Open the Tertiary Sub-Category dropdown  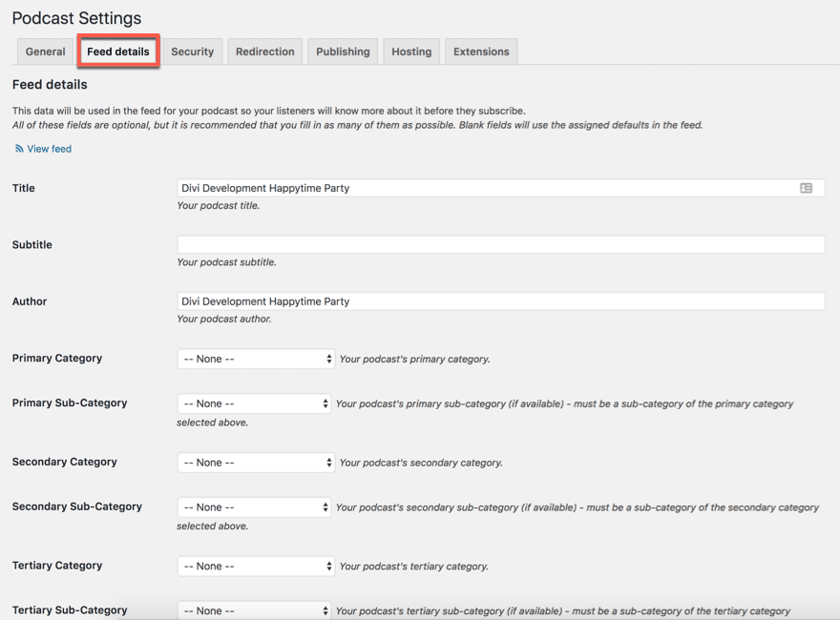pos(253,610)
